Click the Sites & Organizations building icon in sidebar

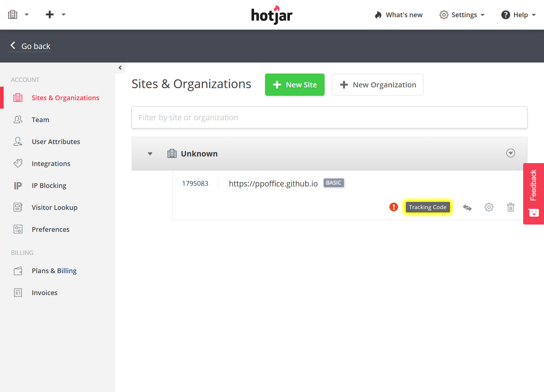(18, 98)
